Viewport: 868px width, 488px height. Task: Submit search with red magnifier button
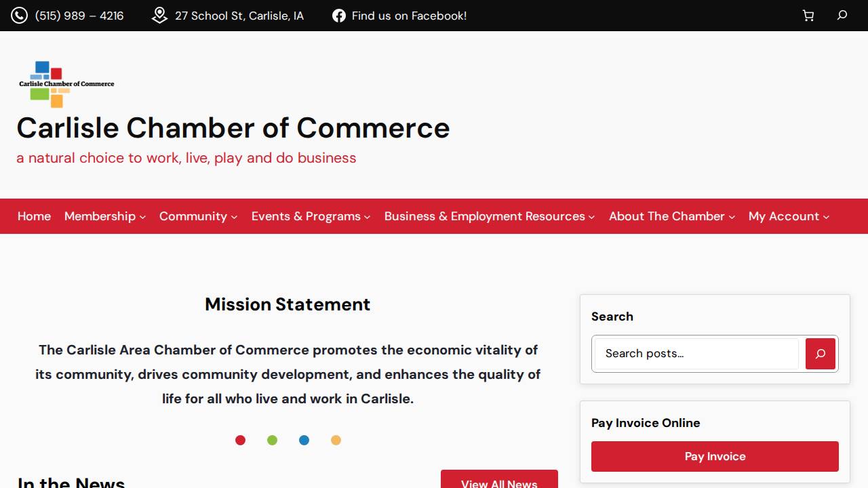[821, 354]
